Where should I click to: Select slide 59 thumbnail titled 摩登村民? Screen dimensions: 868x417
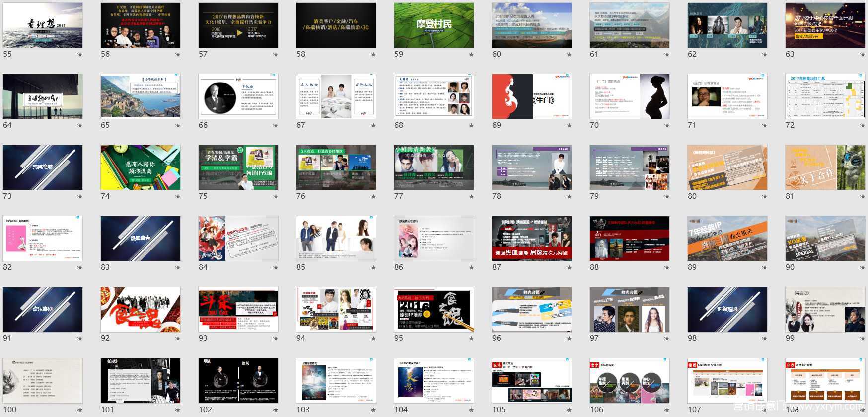(x=434, y=25)
